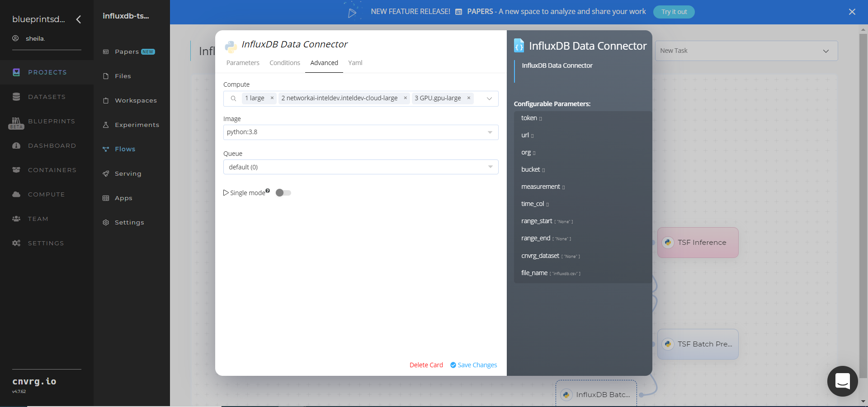
Task: Open the TSF Batch Pre flow card
Action: [x=698, y=344]
